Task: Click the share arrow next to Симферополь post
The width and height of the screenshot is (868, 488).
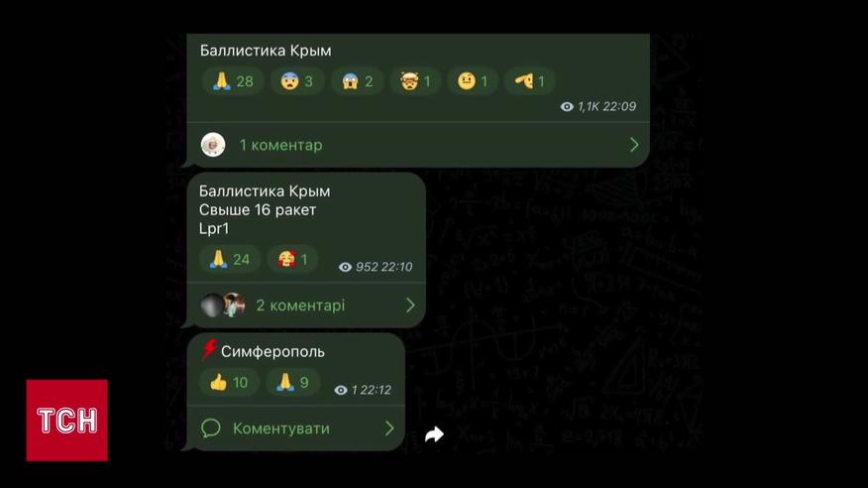Action: (x=434, y=434)
